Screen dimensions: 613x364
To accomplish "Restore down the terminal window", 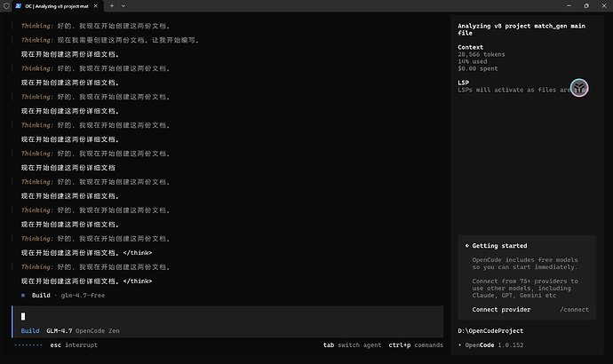I will pos(586,6).
